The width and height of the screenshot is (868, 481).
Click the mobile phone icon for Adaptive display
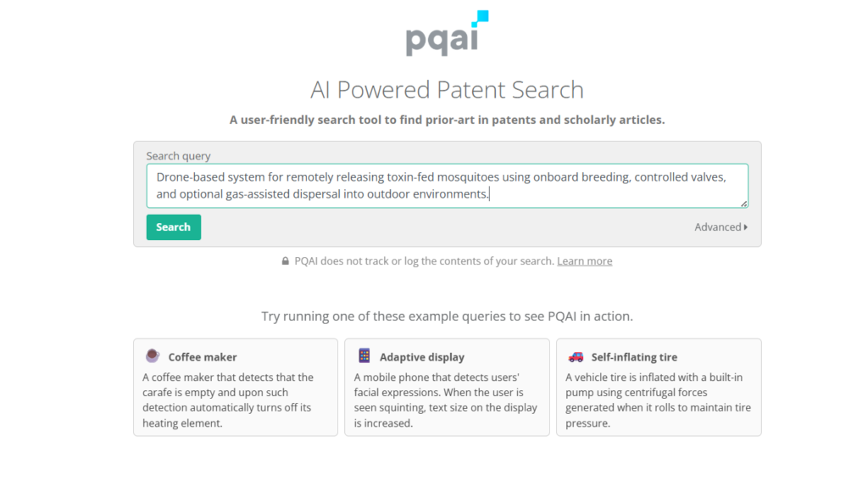pyautogui.click(x=364, y=355)
